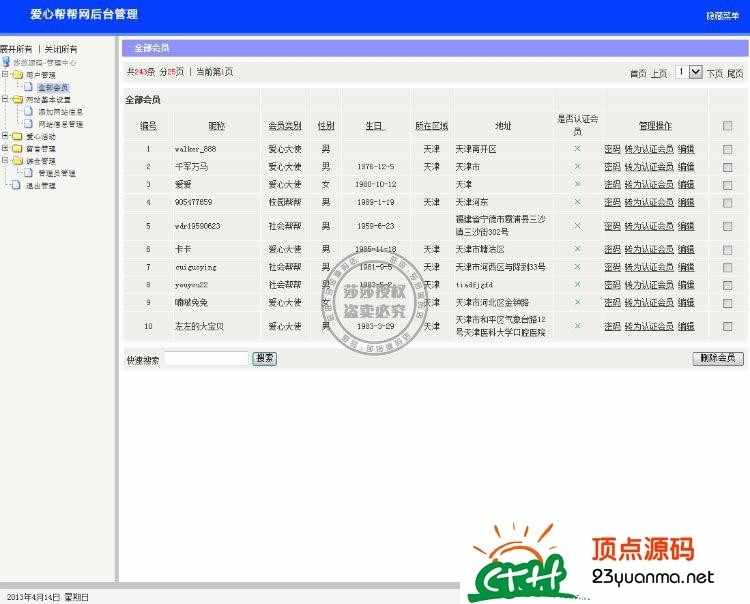This screenshot has height=604, width=750.
Task: Click the 生日 column header
Action: point(375,126)
